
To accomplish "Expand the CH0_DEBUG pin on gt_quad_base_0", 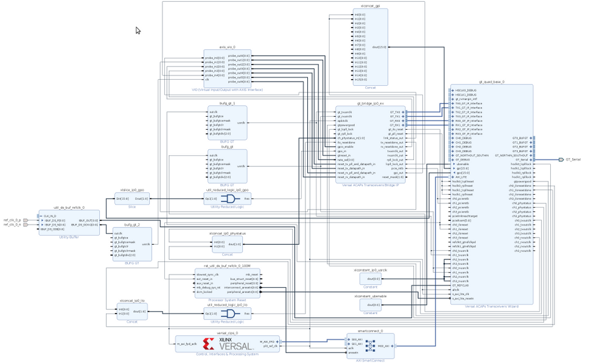I will tap(452, 138).
